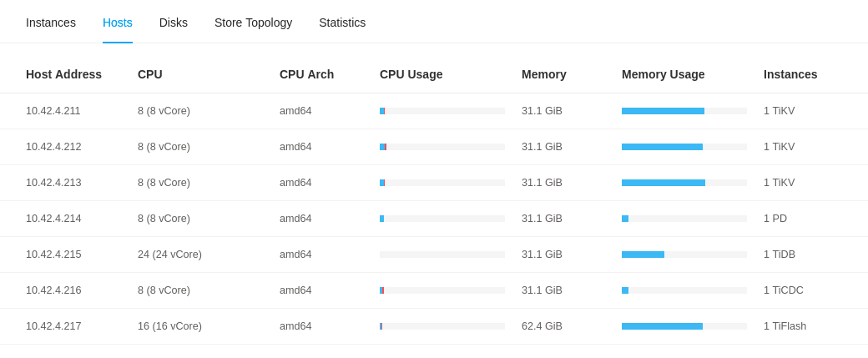Open the Disks tab
The width and height of the screenshot is (868, 358).
(174, 23)
